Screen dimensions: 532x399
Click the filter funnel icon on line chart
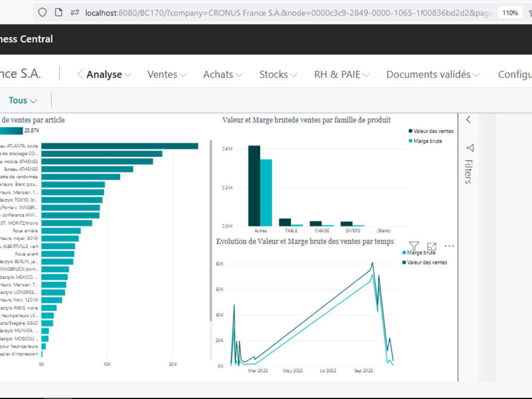414,245
